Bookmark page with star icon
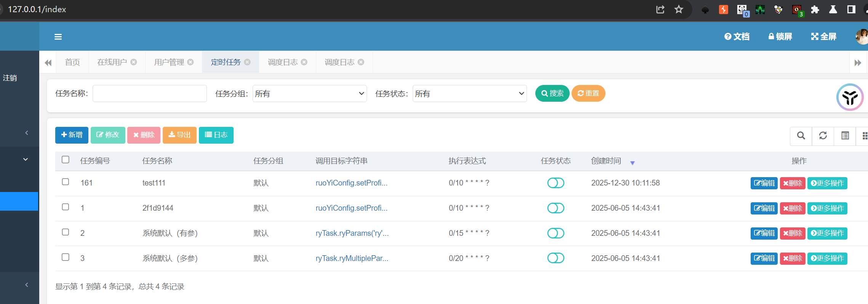The height and width of the screenshot is (304, 868). [x=679, y=10]
